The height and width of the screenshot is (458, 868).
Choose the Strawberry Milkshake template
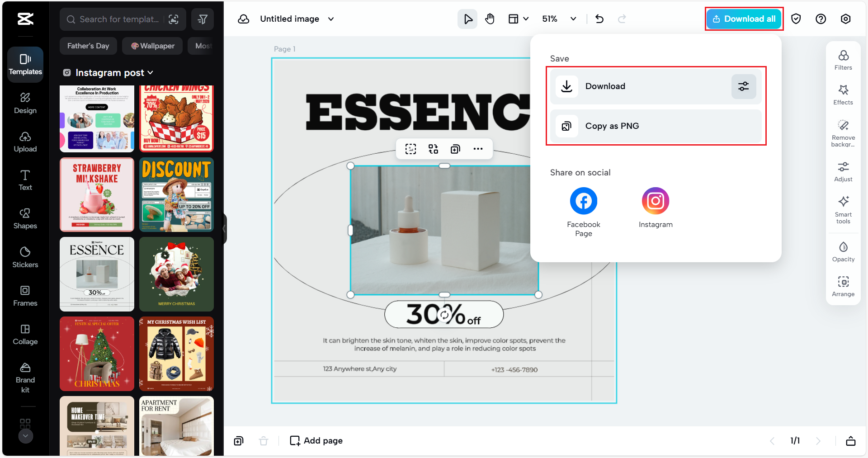(x=97, y=194)
